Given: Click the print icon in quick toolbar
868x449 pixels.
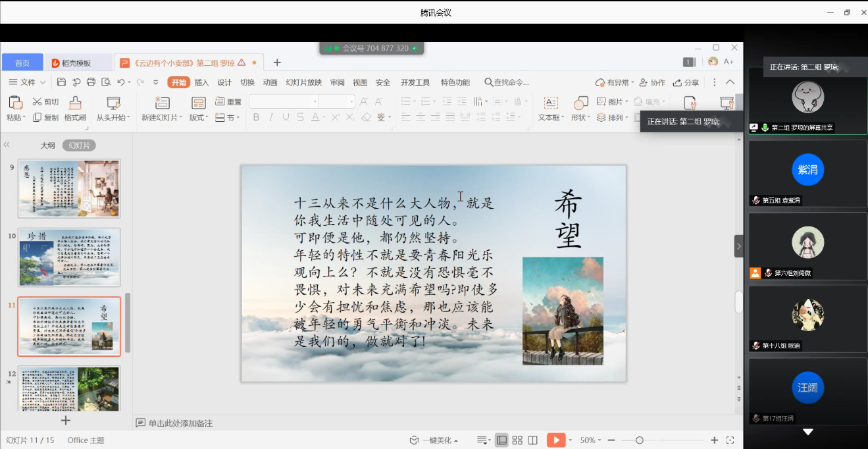Looking at the screenshot, I should click(91, 82).
